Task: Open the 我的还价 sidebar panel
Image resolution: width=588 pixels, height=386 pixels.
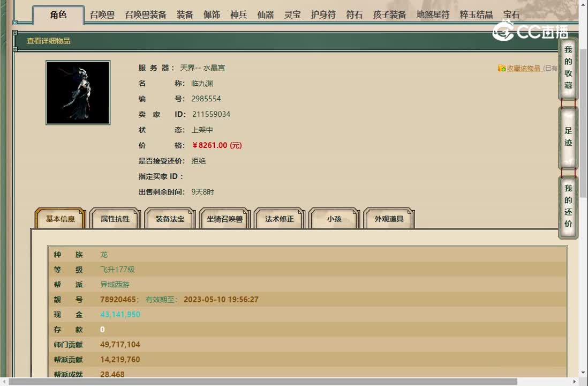Action: tap(568, 208)
